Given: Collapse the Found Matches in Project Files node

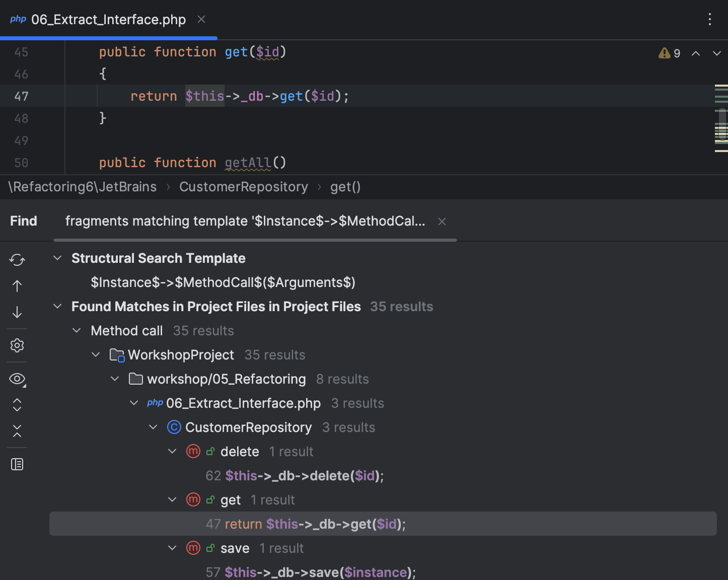Looking at the screenshot, I should pyautogui.click(x=57, y=306).
